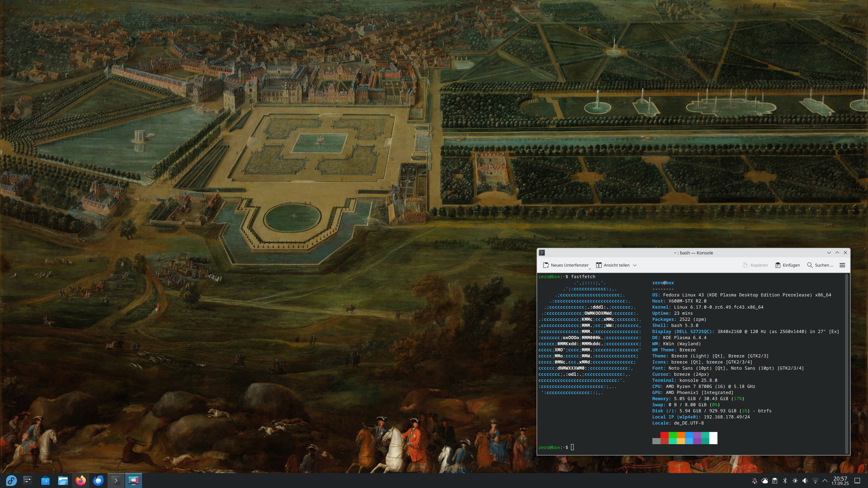Launch Firefox from the taskbar
868x488 pixels.
80,480
